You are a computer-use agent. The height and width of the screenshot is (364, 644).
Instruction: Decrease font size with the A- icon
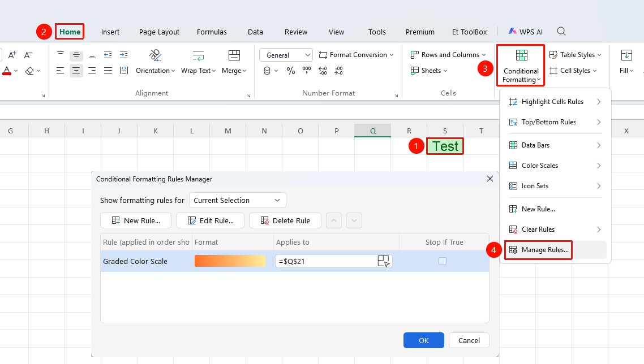coord(28,55)
